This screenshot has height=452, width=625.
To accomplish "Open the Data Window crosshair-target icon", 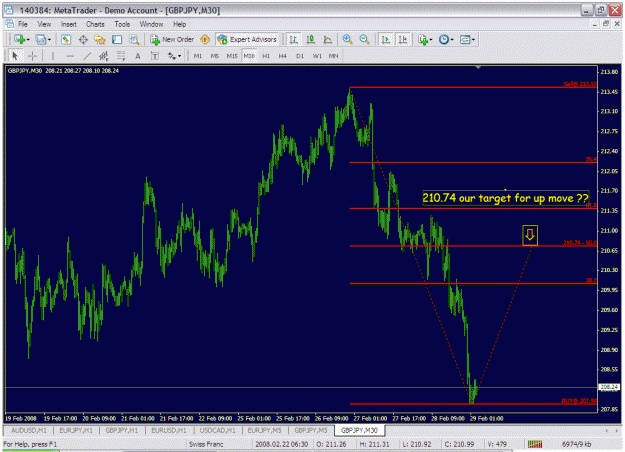I will [83, 39].
